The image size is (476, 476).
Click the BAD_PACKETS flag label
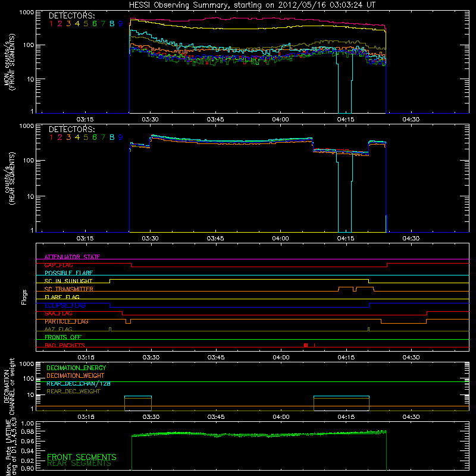pos(65,345)
